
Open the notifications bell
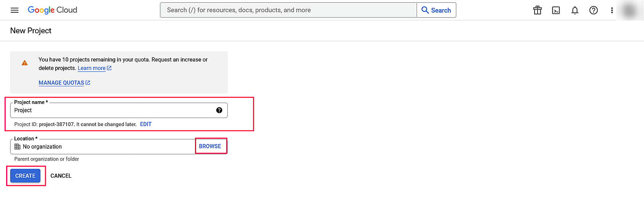coord(575,10)
